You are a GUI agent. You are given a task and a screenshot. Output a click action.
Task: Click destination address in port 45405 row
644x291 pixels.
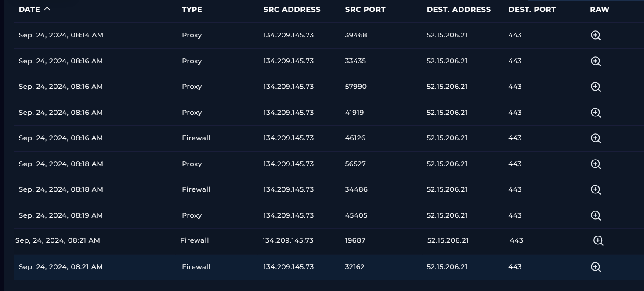tap(447, 215)
